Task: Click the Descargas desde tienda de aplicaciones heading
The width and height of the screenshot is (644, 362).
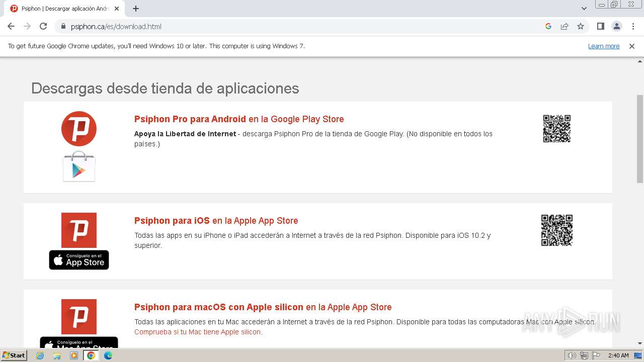Action: [x=165, y=88]
